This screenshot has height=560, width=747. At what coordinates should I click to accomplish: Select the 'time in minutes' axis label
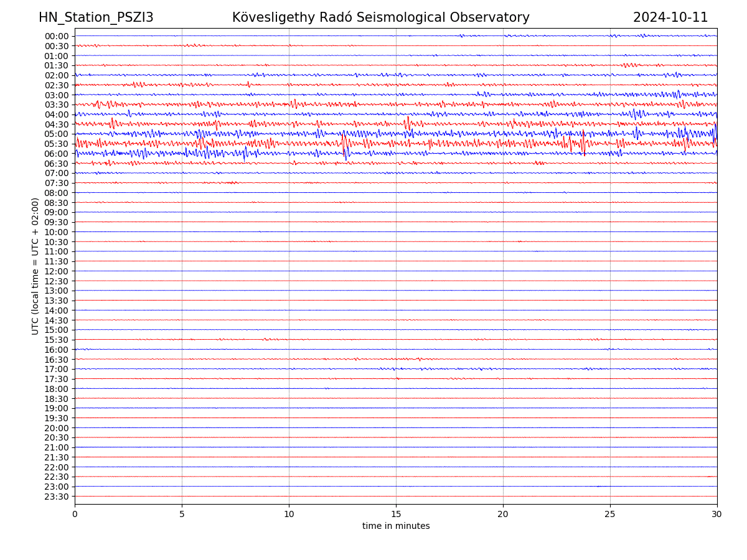[x=396, y=526]
